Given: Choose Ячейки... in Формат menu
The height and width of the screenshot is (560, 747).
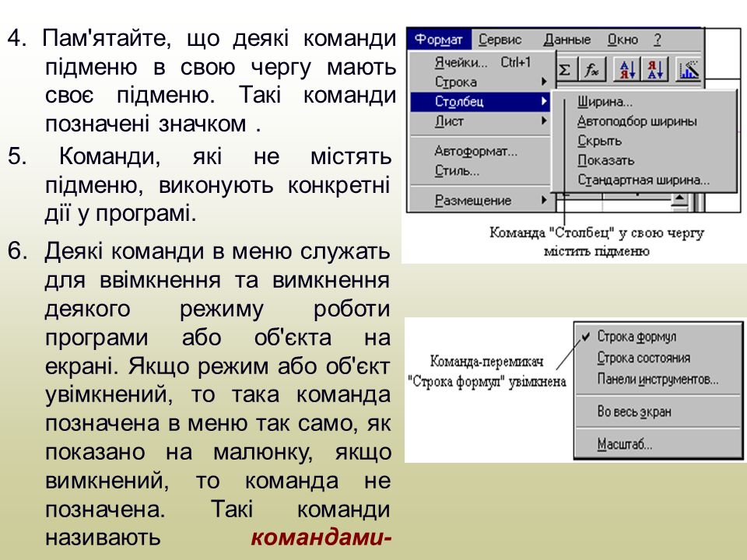Looking at the screenshot, I should (480, 62).
